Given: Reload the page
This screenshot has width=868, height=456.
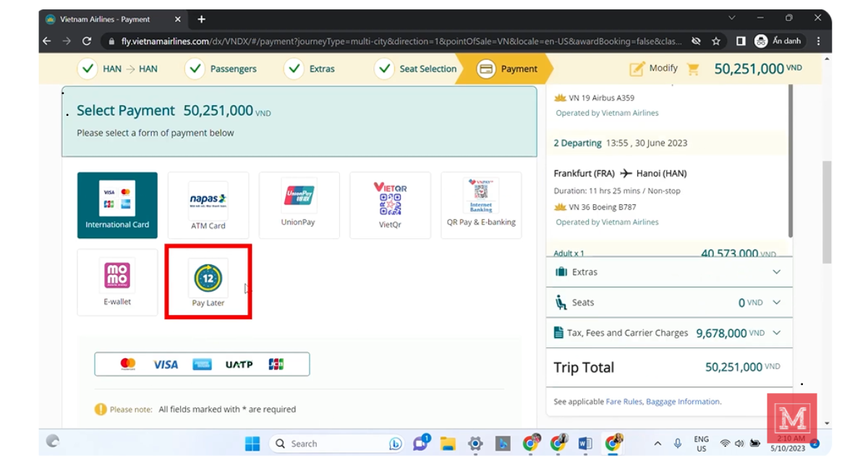Looking at the screenshot, I should point(87,41).
